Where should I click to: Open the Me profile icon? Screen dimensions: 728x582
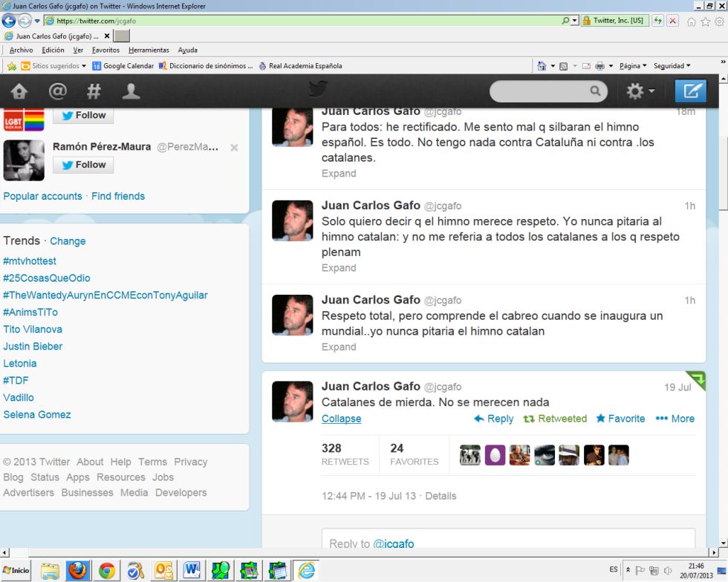[x=131, y=91]
